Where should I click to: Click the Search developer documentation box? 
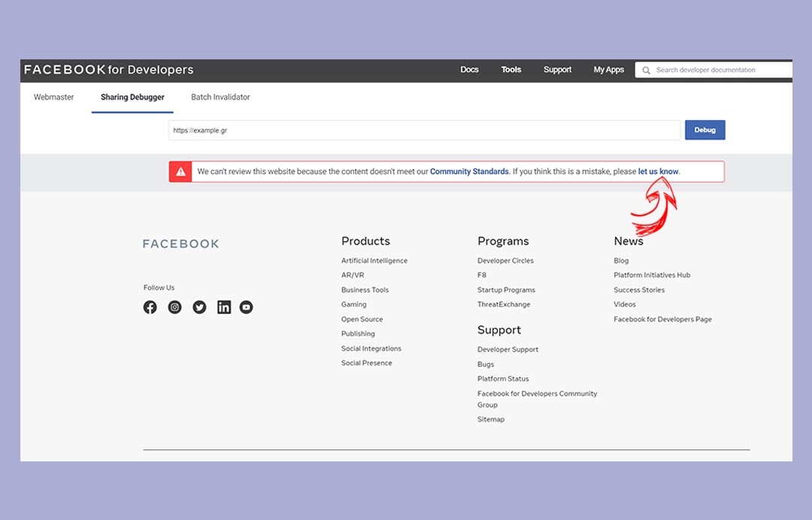coord(714,70)
